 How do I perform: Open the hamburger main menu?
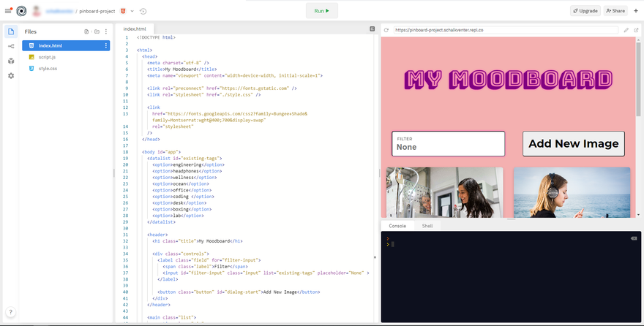(8, 11)
